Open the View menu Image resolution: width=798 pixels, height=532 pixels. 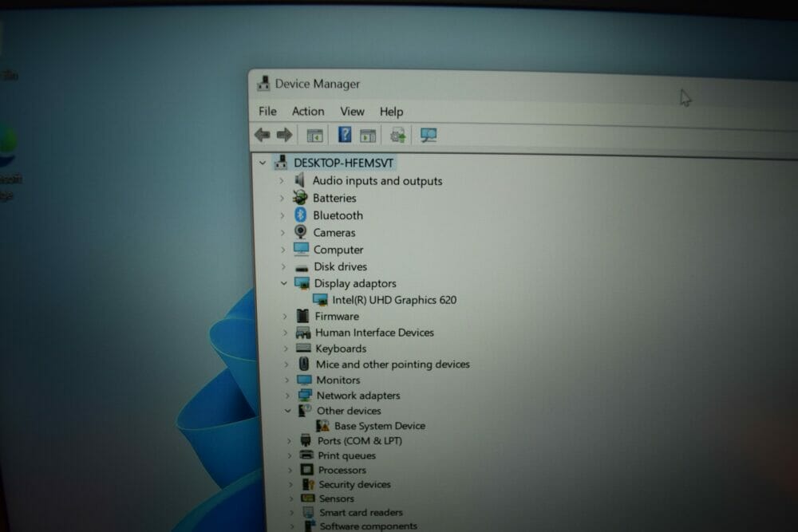pyautogui.click(x=352, y=111)
